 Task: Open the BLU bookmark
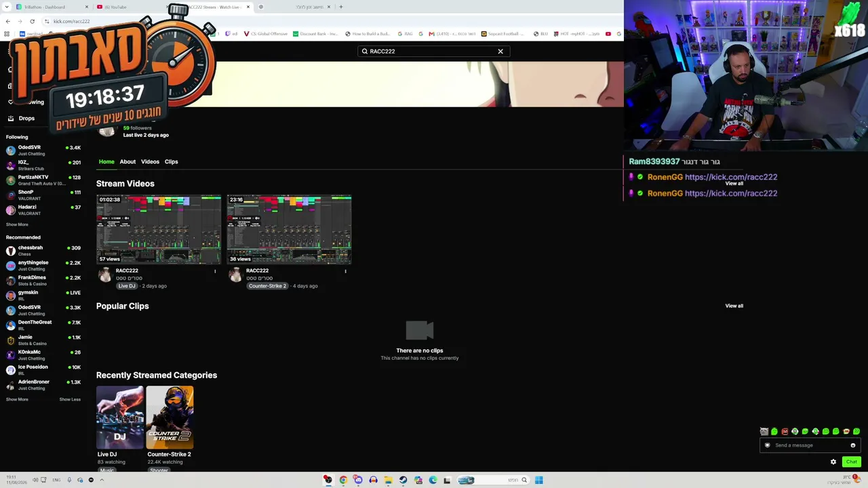point(540,33)
